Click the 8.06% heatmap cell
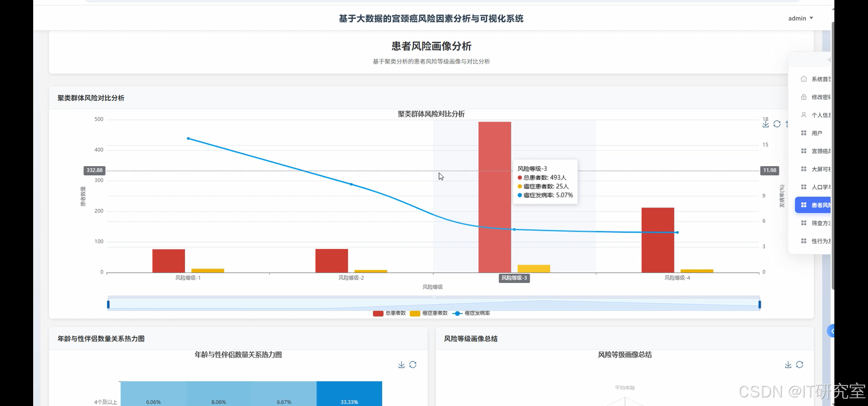The image size is (868, 406). click(x=219, y=394)
